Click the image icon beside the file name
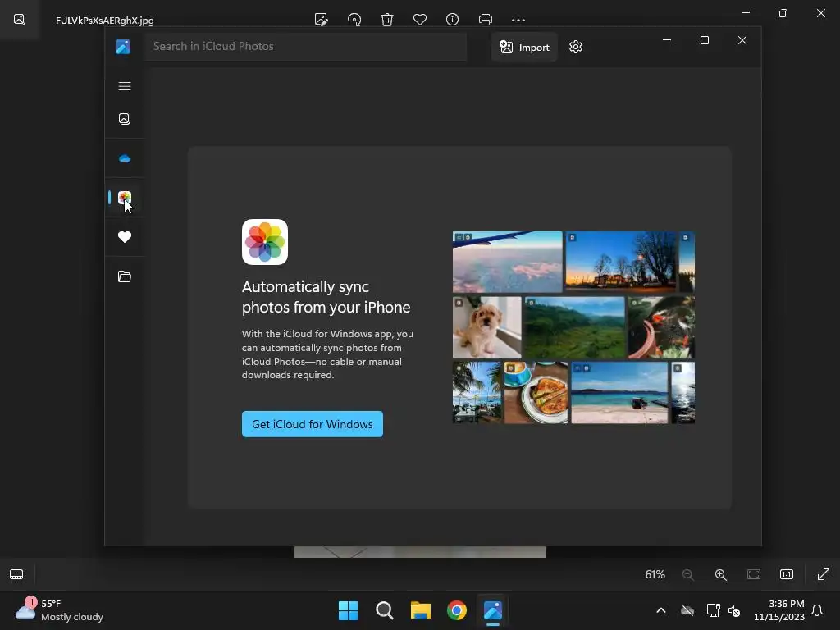840x630 pixels. 20,20
